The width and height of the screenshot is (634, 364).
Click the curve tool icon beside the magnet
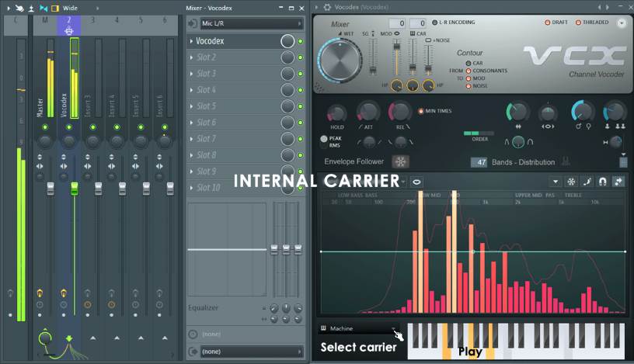point(587,182)
